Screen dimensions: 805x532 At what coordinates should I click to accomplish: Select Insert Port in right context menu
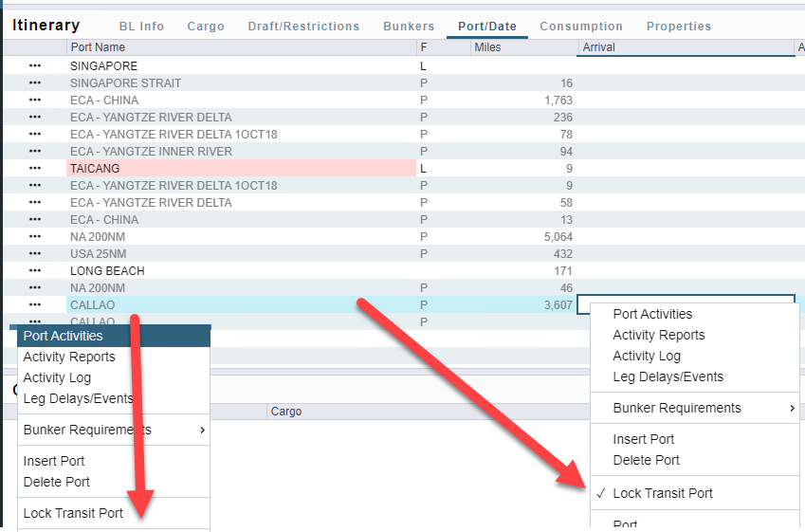[644, 439]
